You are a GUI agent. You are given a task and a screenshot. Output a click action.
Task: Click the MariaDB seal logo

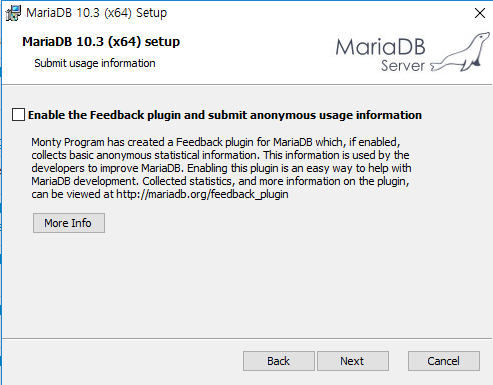click(x=461, y=52)
